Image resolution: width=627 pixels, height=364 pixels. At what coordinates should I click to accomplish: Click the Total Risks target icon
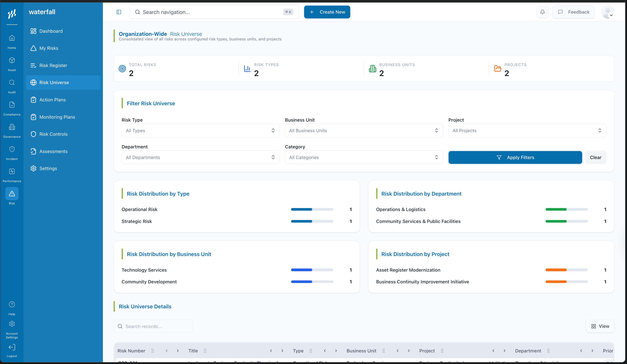tap(122, 68)
